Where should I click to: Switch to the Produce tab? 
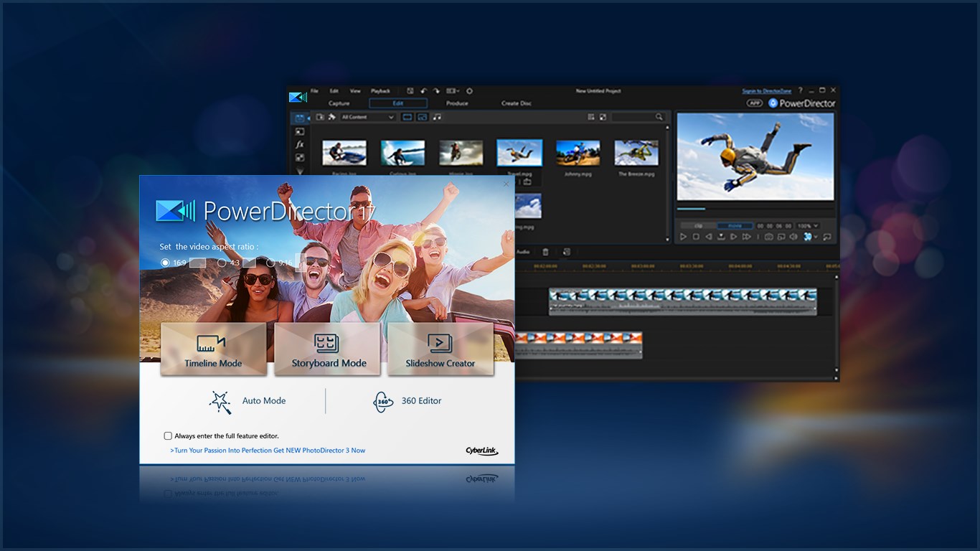tap(457, 103)
